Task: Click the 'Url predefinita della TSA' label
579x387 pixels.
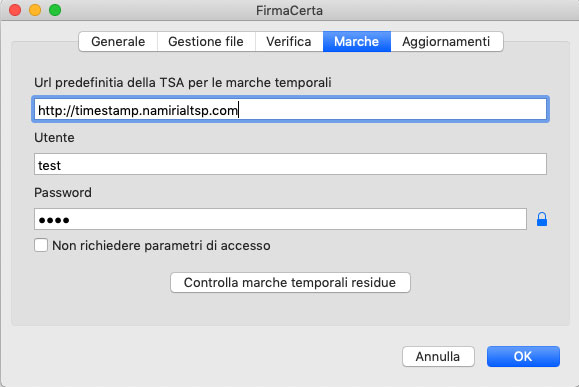Action: coord(183,82)
